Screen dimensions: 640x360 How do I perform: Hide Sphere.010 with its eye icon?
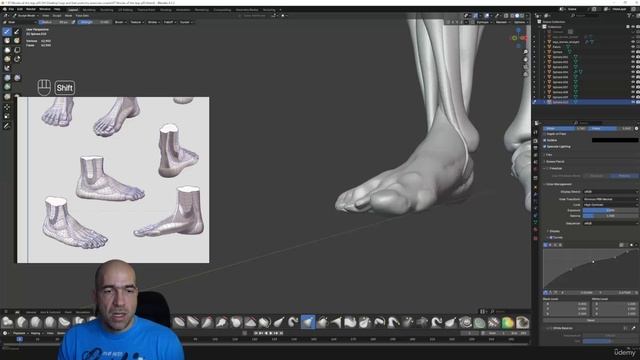pyautogui.click(x=633, y=102)
